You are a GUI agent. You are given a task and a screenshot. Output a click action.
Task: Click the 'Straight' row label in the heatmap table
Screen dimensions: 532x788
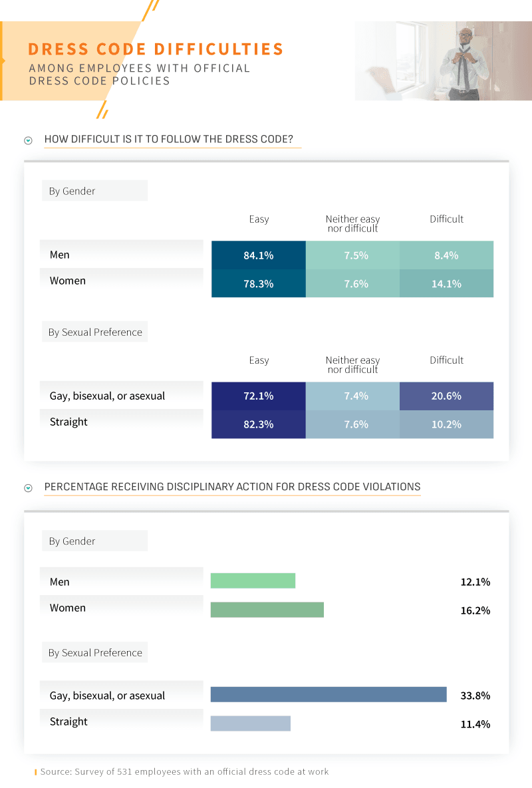69,422
